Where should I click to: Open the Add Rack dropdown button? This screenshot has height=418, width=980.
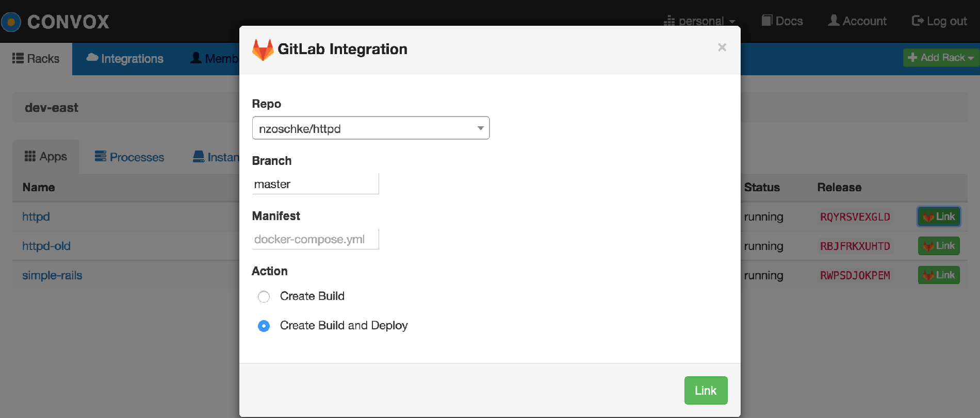pyautogui.click(x=941, y=58)
